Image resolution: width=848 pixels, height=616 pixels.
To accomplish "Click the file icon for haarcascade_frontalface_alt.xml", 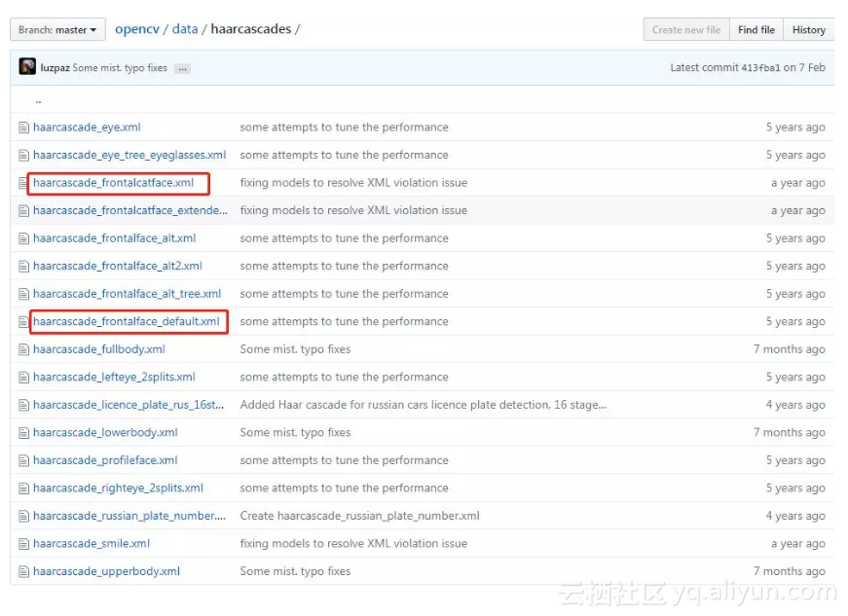I will tap(23, 238).
